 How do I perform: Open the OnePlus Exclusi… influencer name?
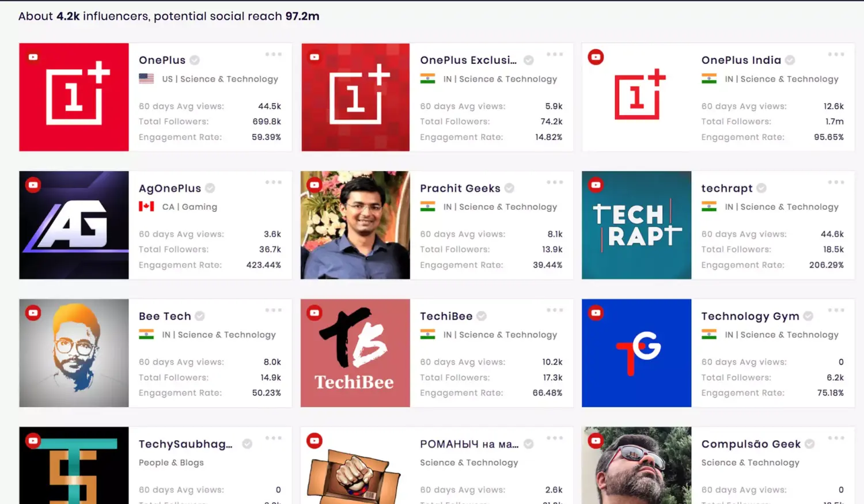click(x=468, y=60)
